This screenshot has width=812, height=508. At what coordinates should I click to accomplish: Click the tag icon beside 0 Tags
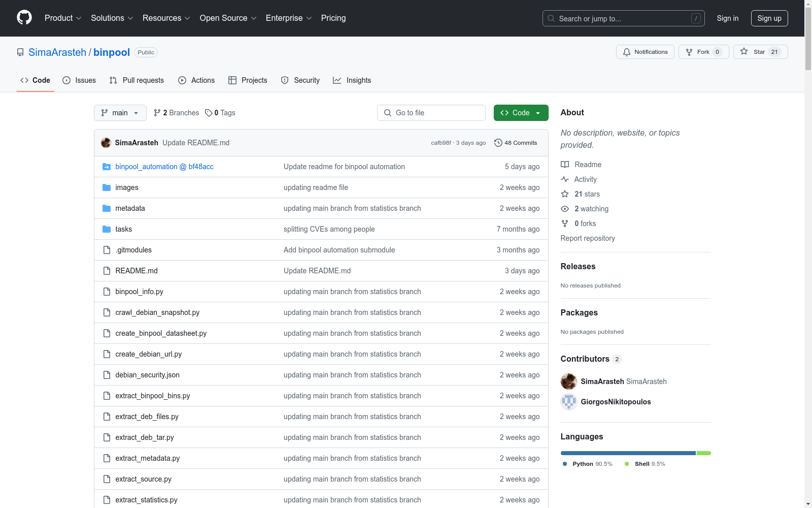point(209,113)
